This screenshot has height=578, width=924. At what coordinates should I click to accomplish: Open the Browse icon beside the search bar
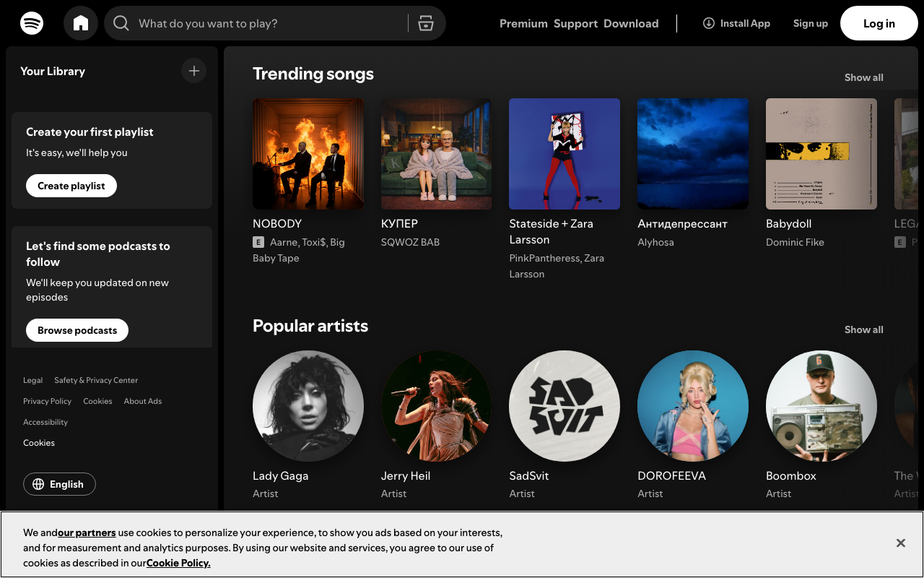pyautogui.click(x=426, y=23)
